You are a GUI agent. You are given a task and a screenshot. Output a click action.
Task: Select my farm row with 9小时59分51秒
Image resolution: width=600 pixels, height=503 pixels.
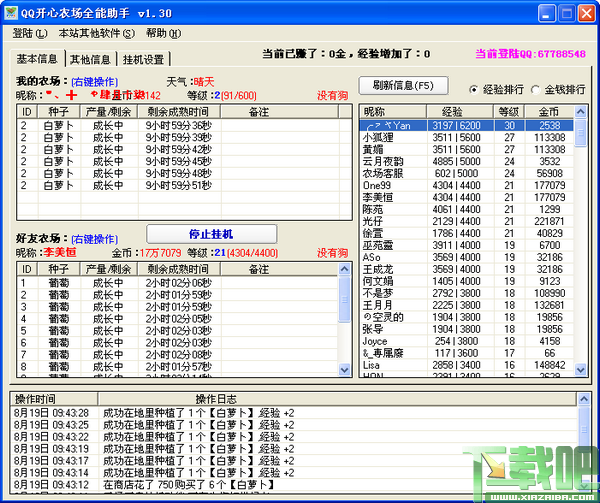click(184, 186)
